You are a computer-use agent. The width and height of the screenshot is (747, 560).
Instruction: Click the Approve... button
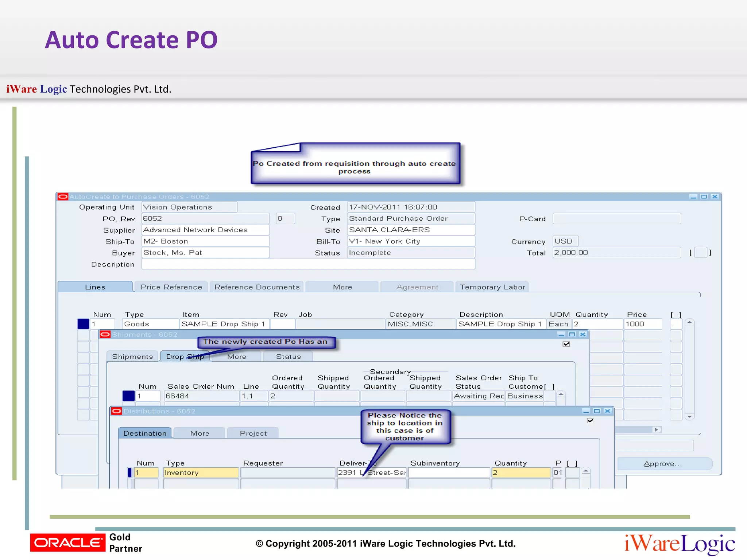pyautogui.click(x=665, y=464)
